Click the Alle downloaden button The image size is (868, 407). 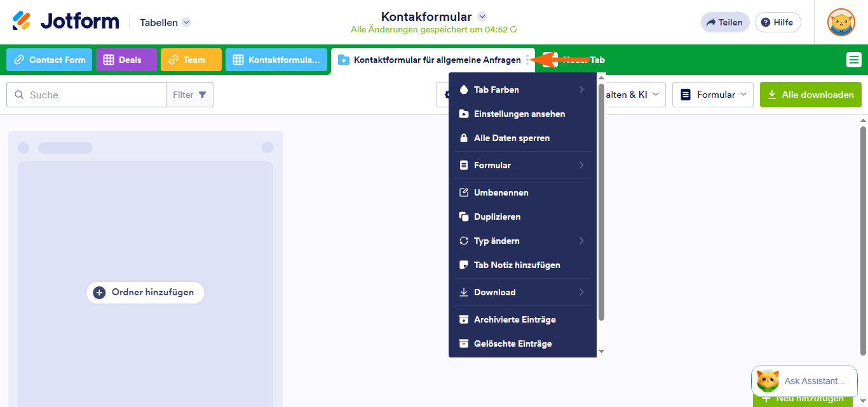(811, 94)
